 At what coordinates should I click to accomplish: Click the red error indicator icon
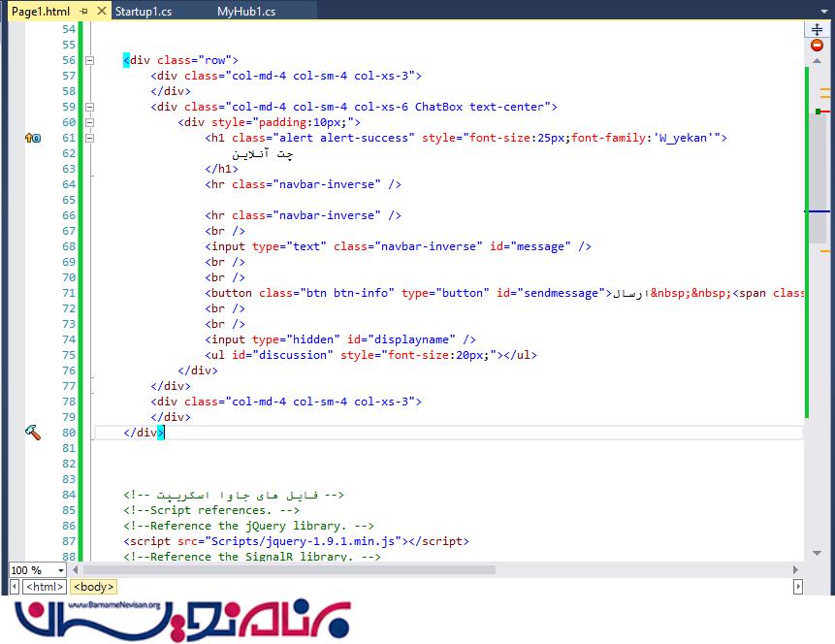coord(817,46)
